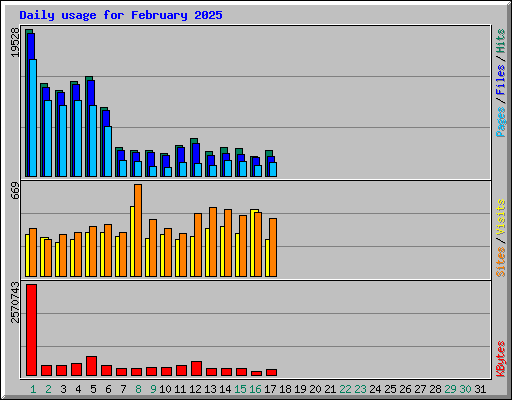Viewport: 512px width, 400px height.
Task: Click day label 17 on the axis
Action: (x=270, y=389)
